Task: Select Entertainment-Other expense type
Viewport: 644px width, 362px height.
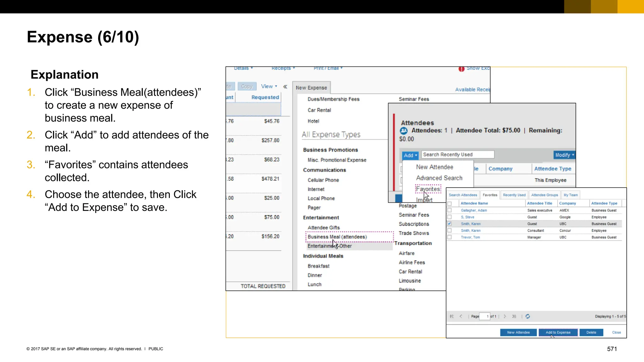Action: 330,246
